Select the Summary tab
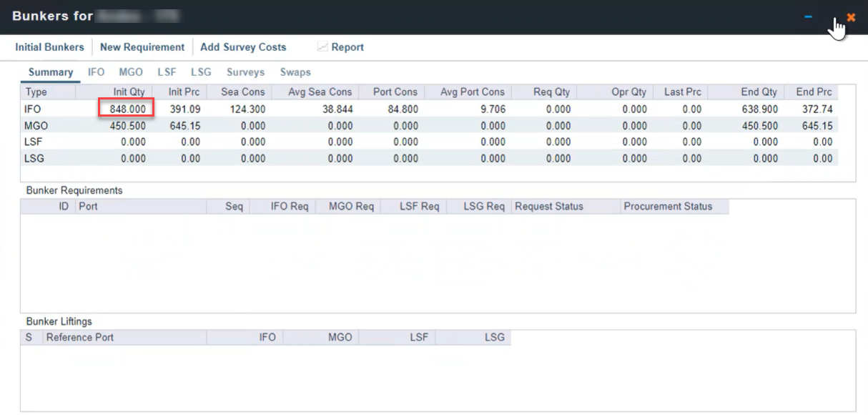Viewport: 868px width, 415px height. click(51, 72)
